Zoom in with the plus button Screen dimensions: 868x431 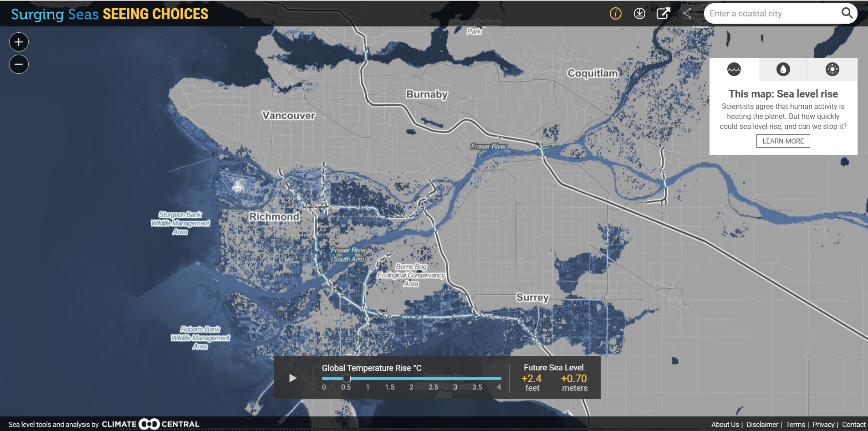[x=19, y=42]
